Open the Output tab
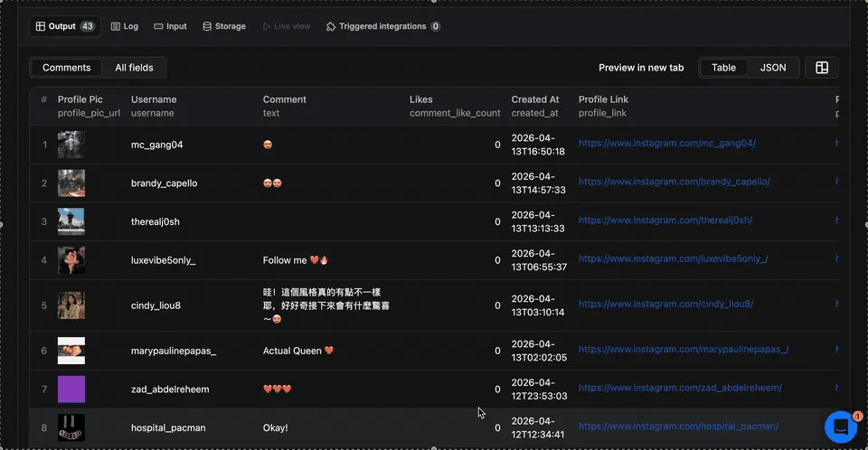Viewport: 868px width, 450px height. [x=64, y=26]
